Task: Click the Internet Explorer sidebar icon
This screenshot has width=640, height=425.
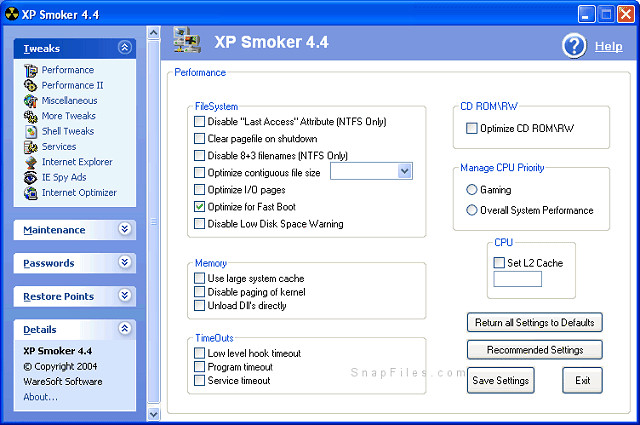Action: point(31,162)
